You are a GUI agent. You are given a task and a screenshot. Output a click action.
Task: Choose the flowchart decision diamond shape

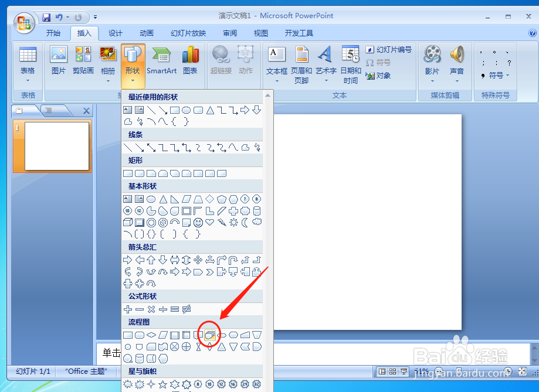pos(151,335)
